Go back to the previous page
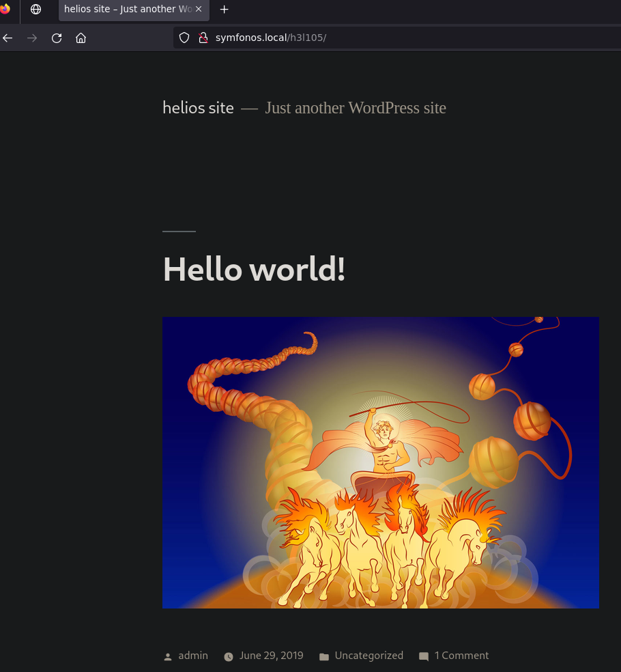Viewport: 621px width, 672px height. 8,38
